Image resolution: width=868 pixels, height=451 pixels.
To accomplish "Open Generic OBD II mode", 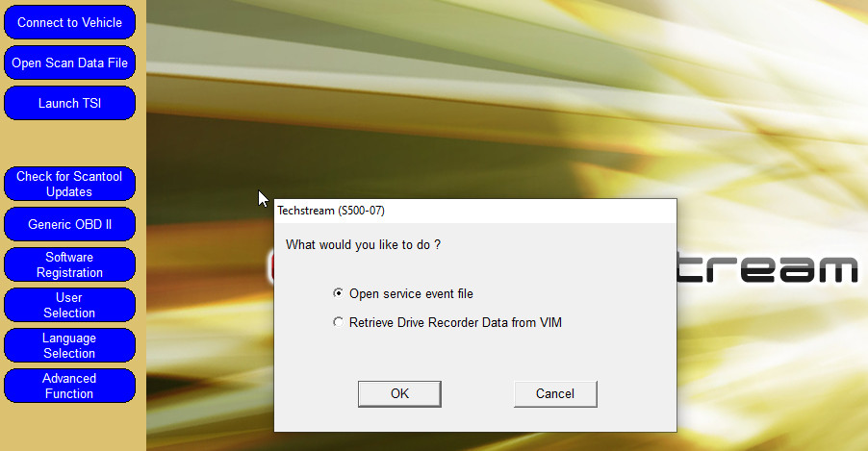I will [69, 224].
